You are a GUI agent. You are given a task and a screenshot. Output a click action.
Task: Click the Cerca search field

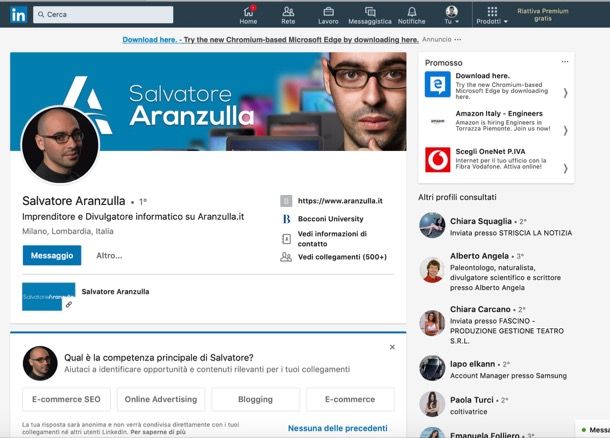tap(103, 14)
